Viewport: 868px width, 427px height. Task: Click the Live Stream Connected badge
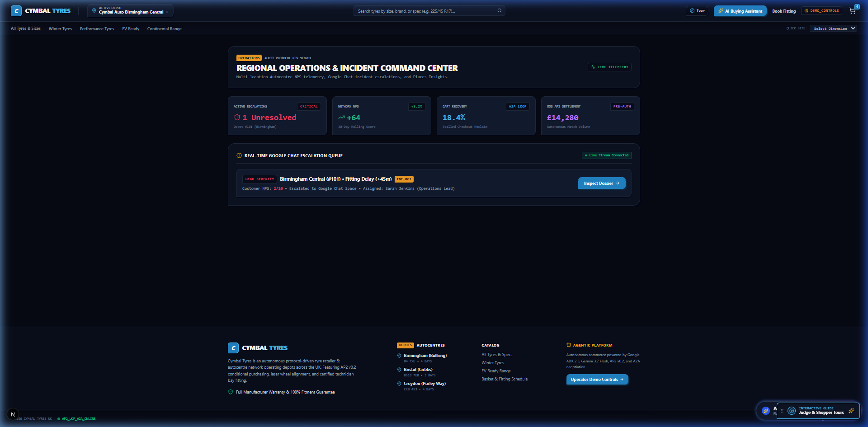(x=607, y=155)
